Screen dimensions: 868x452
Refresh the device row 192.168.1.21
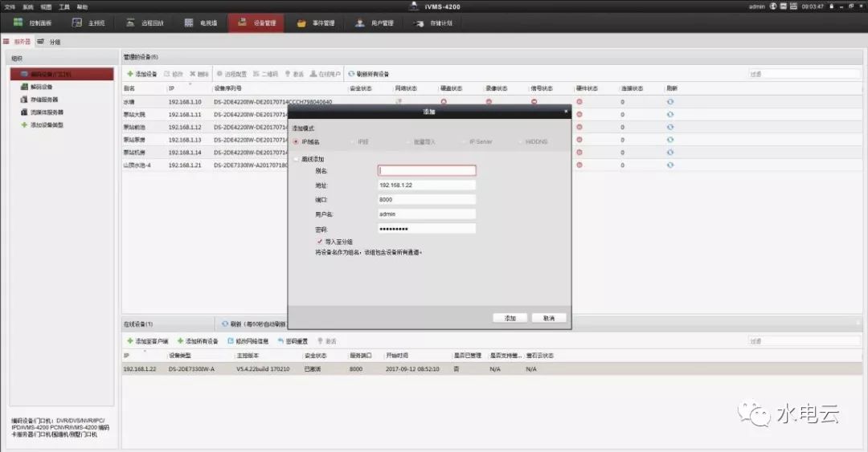tap(670, 165)
